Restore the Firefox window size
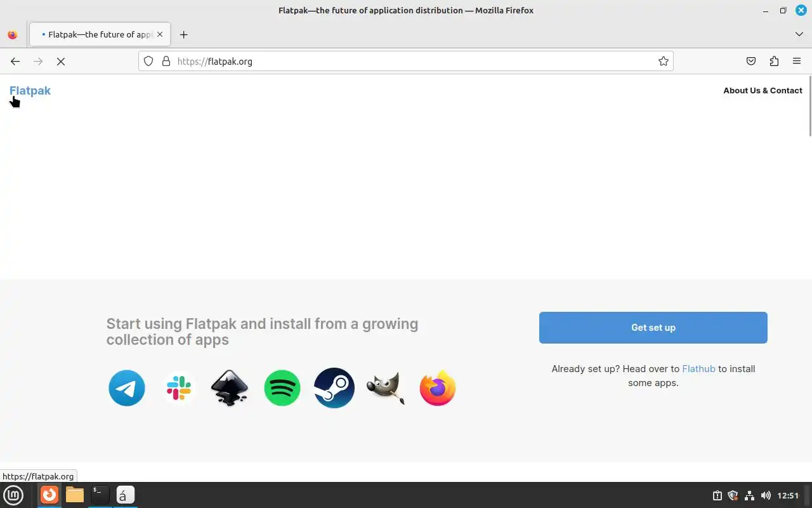812x508 pixels. (x=783, y=10)
